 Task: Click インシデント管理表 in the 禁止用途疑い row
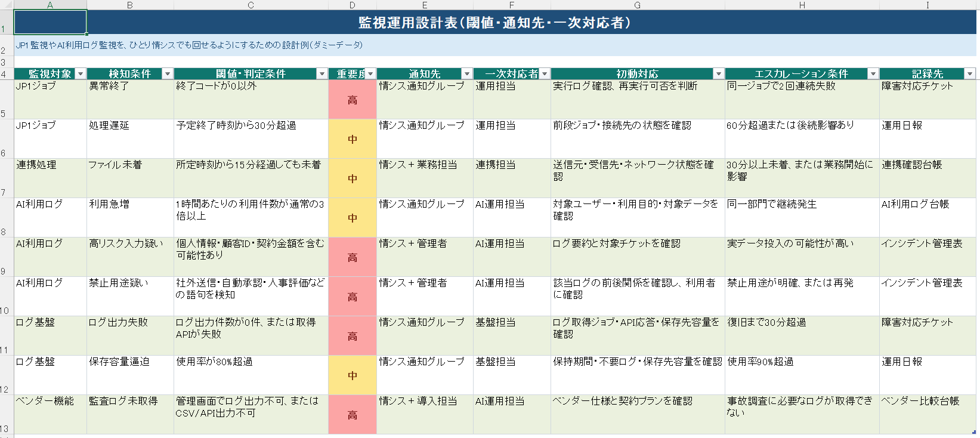click(x=928, y=297)
